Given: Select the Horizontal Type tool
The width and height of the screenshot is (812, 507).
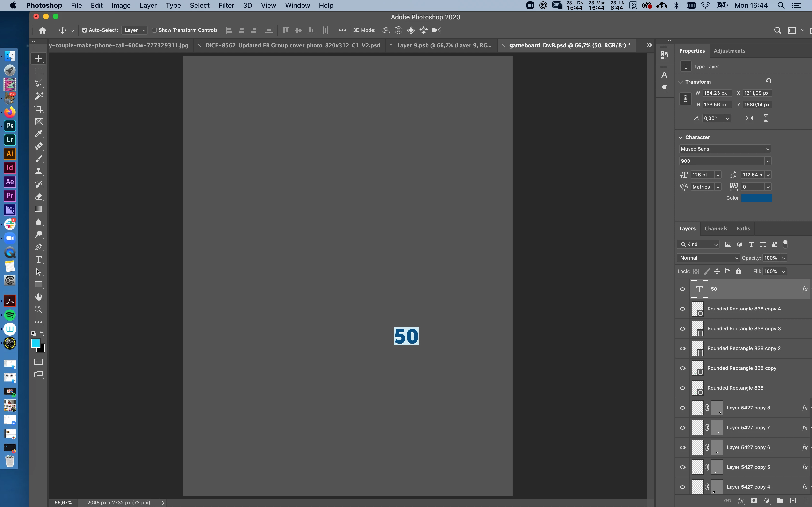Looking at the screenshot, I should click(39, 260).
